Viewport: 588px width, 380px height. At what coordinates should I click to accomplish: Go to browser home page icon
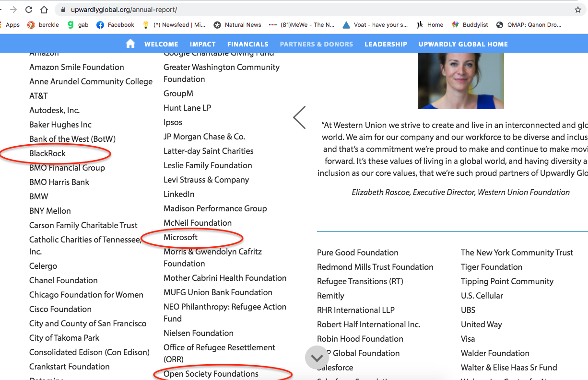pyautogui.click(x=44, y=10)
